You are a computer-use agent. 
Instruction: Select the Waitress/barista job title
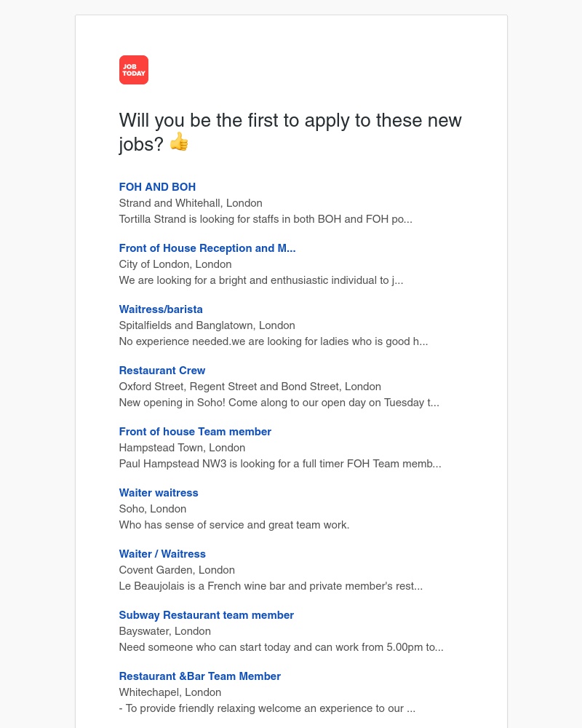[x=161, y=309]
